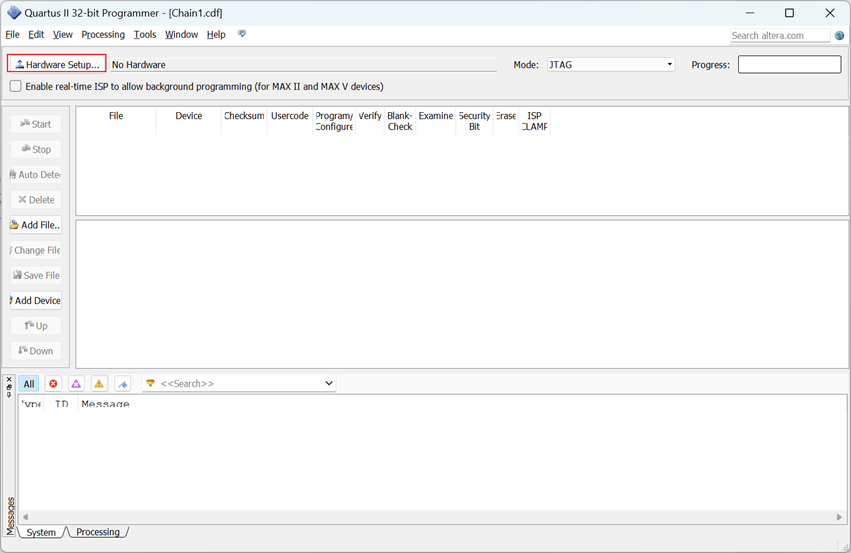851x553 pixels.
Task: Click the Blank-Check column header
Action: click(400, 120)
